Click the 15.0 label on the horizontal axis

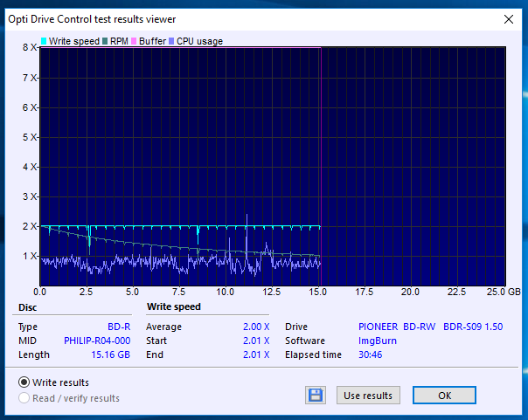tap(318, 292)
